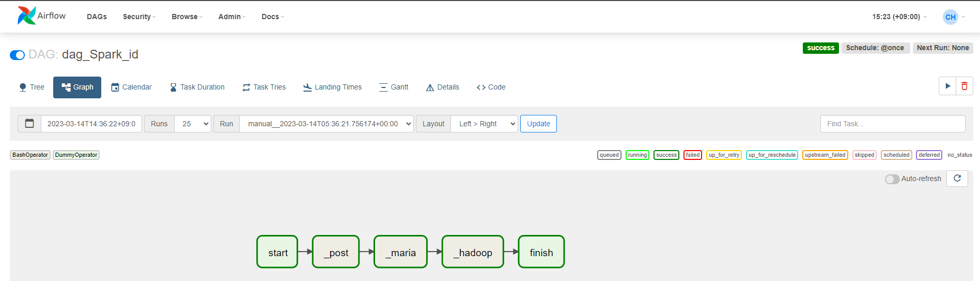980x281 pixels.
Task: Click the skipped status legend
Action: (864, 155)
